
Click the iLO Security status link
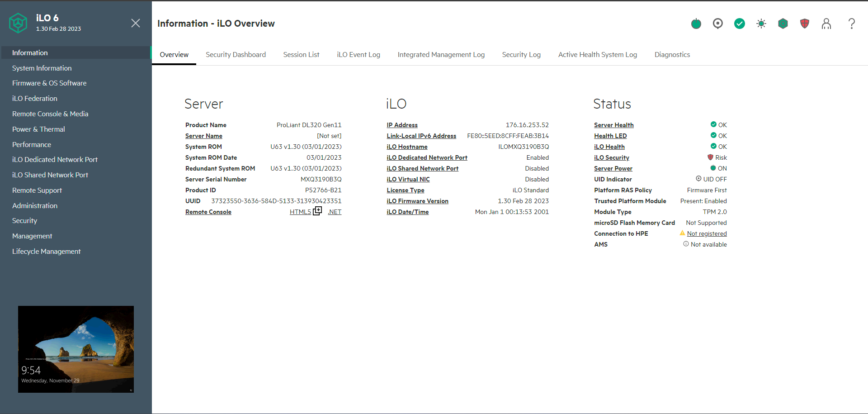(x=612, y=157)
